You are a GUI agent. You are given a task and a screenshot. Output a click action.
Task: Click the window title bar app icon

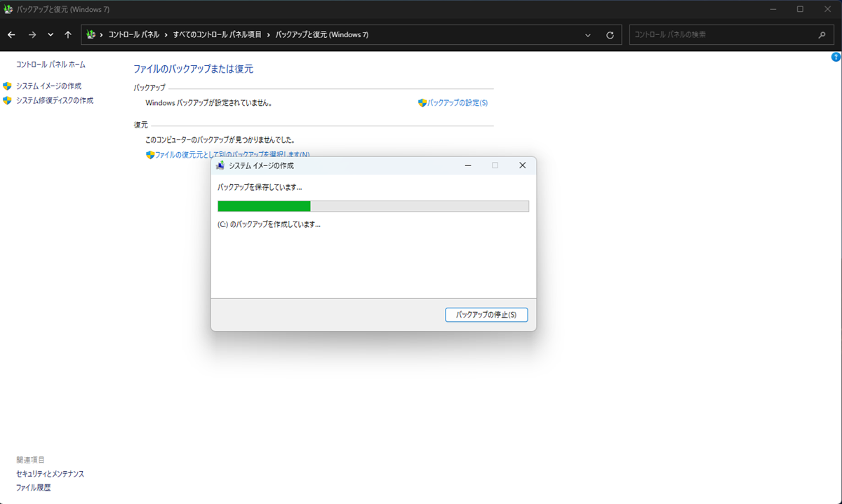[x=8, y=10]
